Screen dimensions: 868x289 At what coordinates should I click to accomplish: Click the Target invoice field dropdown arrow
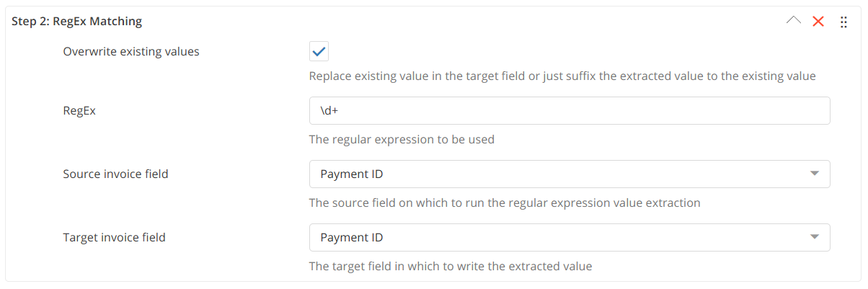tap(815, 237)
